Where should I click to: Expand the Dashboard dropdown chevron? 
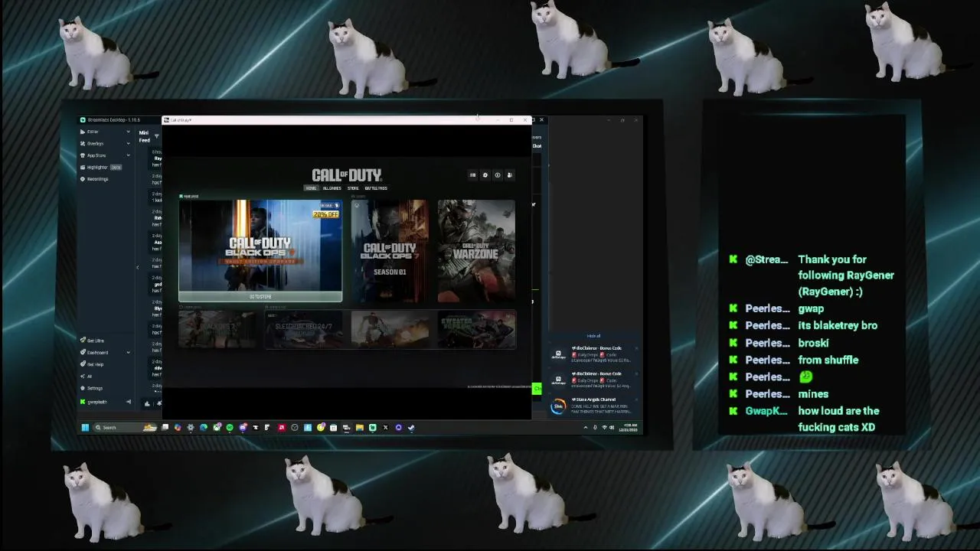click(128, 352)
